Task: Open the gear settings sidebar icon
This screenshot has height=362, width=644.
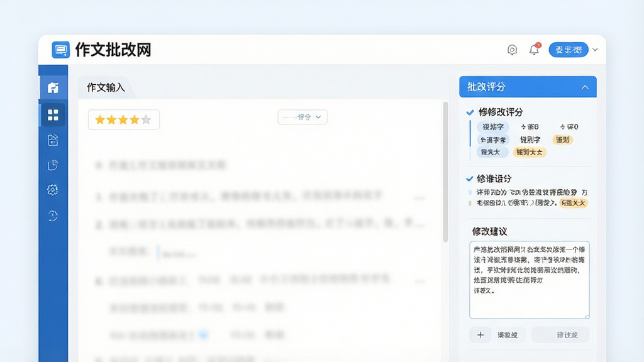Action: tap(53, 190)
